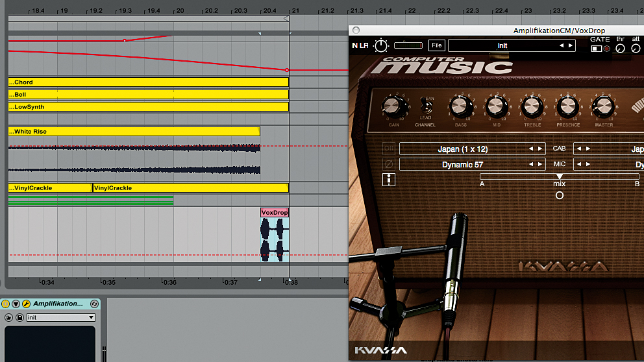Screen dimensions: 644x362
Task: Adjust the gate att knob
Action: 636,49
